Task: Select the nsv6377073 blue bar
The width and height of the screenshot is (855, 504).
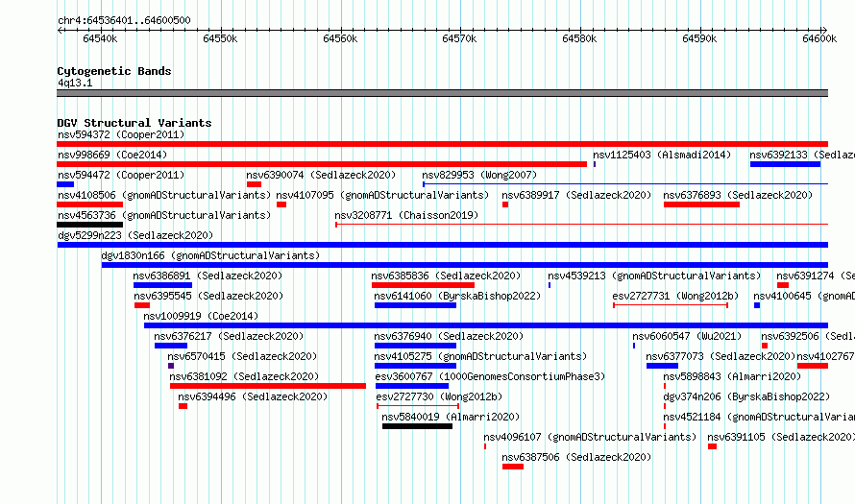Action: (x=662, y=366)
